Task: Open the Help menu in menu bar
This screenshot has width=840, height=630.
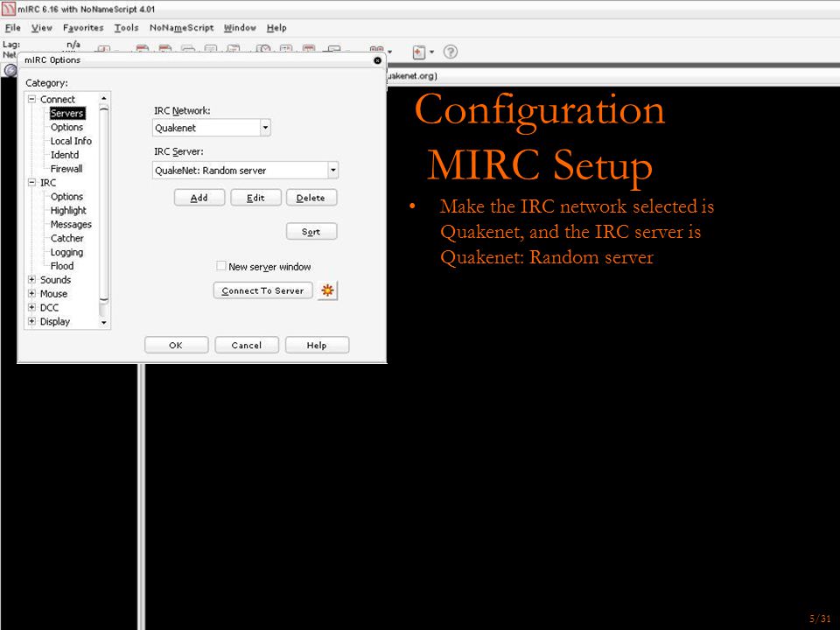Action: pyautogui.click(x=276, y=28)
